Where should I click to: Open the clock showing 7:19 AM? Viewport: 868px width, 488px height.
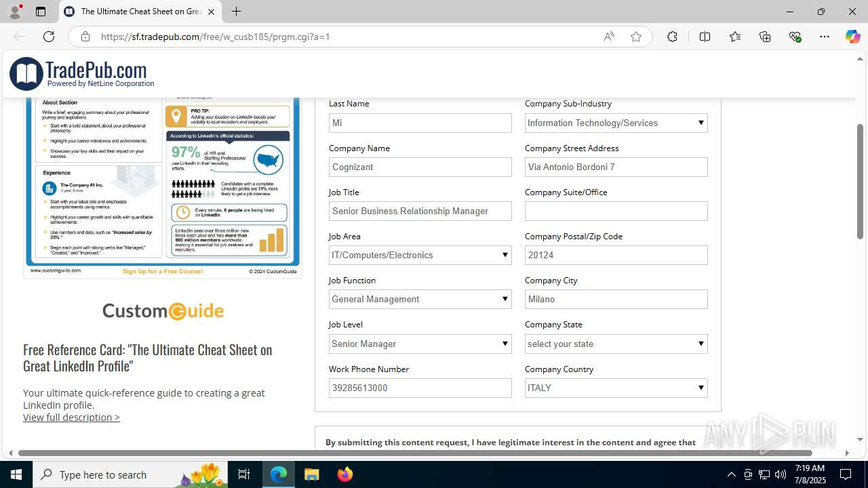point(810,474)
